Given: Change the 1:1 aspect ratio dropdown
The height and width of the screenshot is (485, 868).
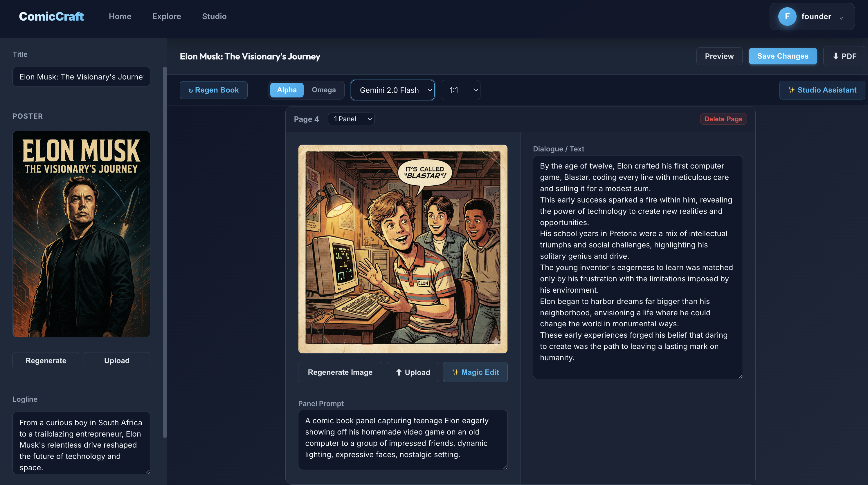Looking at the screenshot, I should click(x=460, y=90).
